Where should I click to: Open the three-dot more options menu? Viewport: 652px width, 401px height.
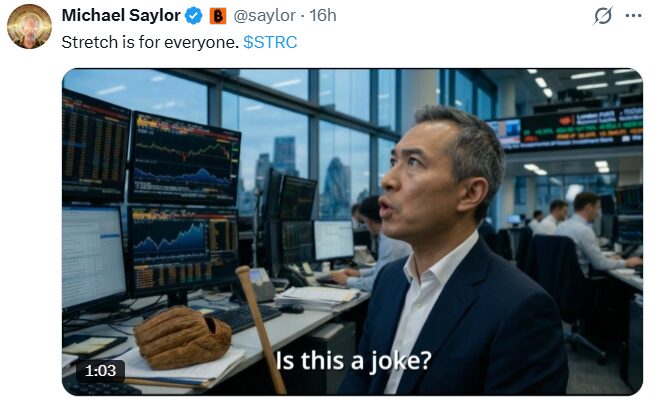click(x=633, y=16)
